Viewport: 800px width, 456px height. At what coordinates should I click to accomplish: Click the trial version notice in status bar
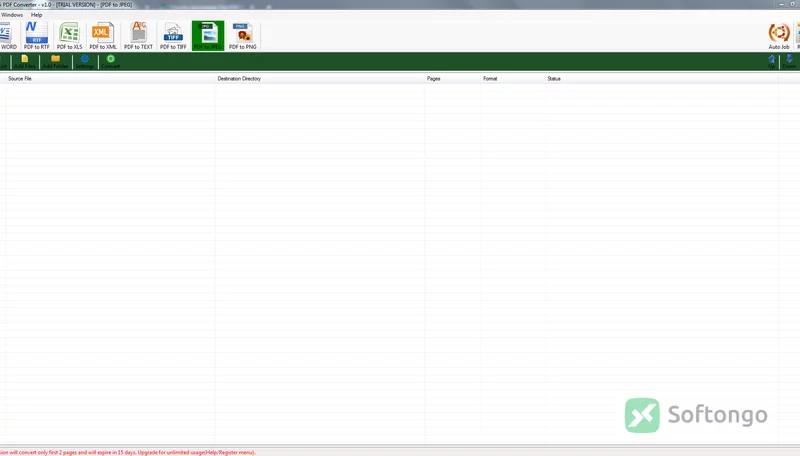tap(128, 452)
